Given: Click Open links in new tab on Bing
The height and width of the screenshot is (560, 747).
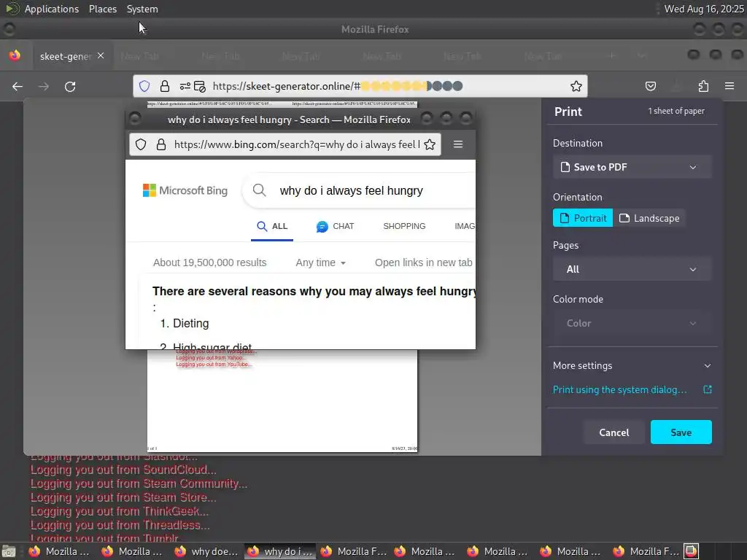Looking at the screenshot, I should click(x=424, y=262).
